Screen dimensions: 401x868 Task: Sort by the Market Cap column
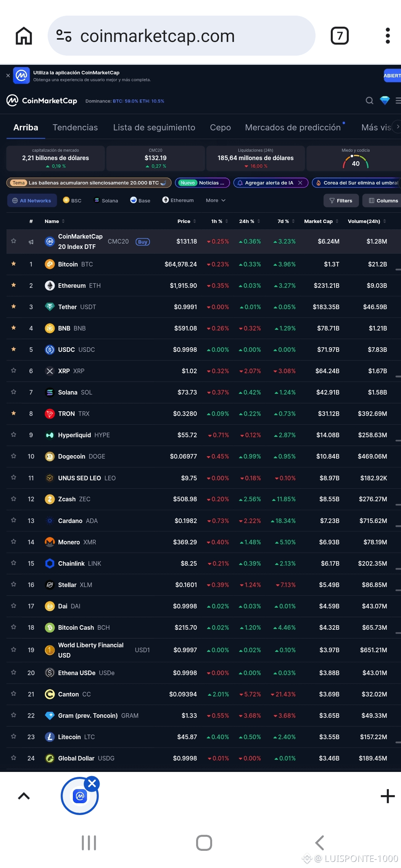click(x=321, y=221)
